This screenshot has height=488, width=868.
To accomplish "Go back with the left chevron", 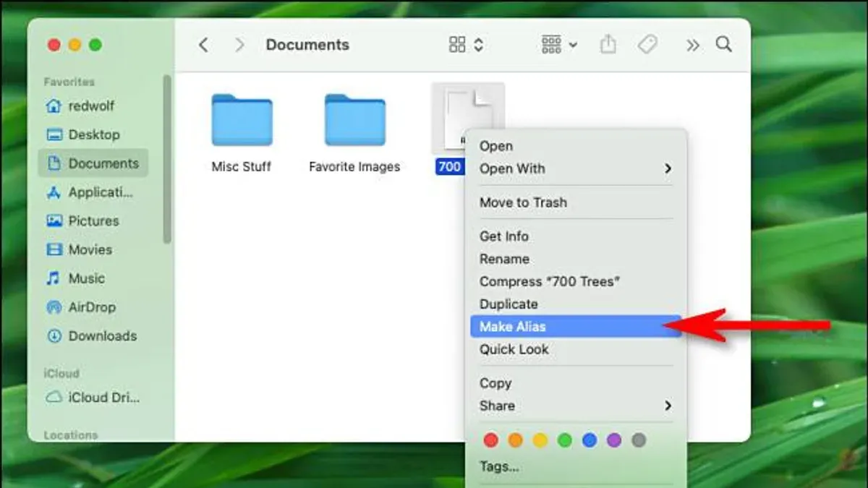I will click(203, 45).
